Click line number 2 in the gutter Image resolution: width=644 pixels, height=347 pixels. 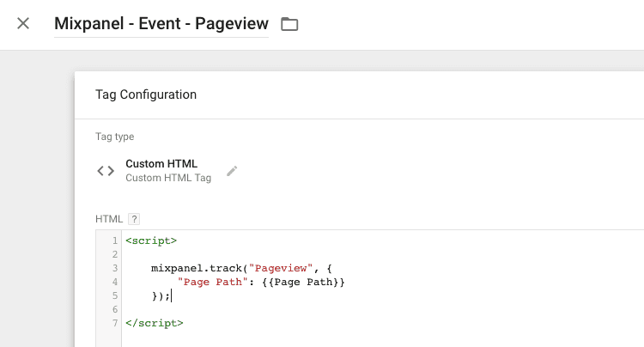point(115,254)
